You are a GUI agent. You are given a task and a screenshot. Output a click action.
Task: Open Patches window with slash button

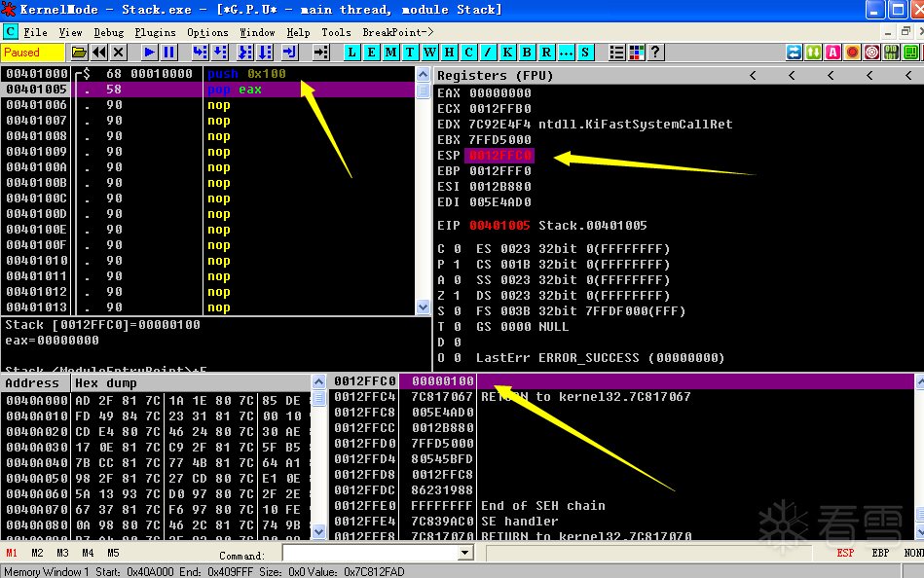(x=488, y=53)
